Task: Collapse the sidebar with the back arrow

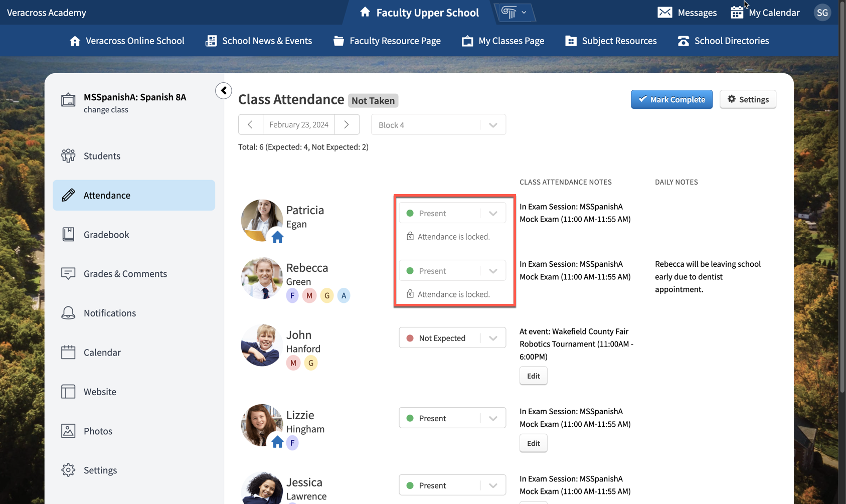Action: point(223,91)
